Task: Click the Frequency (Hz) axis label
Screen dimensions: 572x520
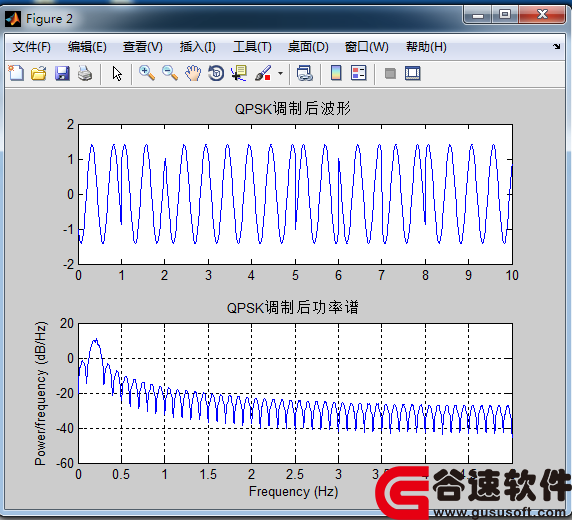Action: [x=293, y=492]
